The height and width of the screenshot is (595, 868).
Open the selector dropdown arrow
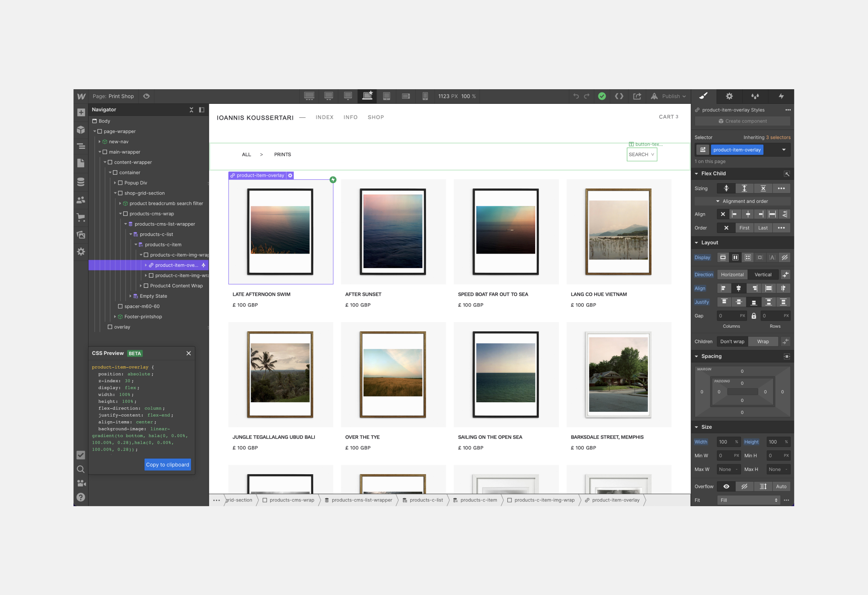[783, 150]
